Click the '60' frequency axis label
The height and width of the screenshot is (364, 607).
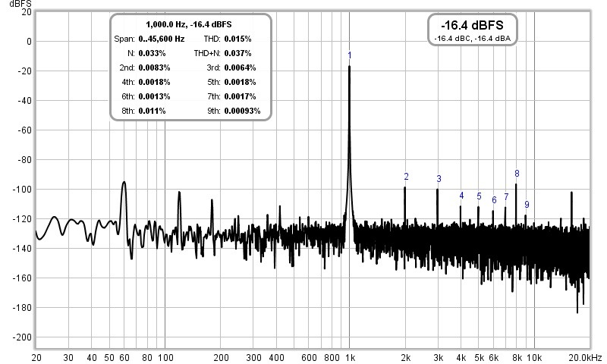pos(124,358)
